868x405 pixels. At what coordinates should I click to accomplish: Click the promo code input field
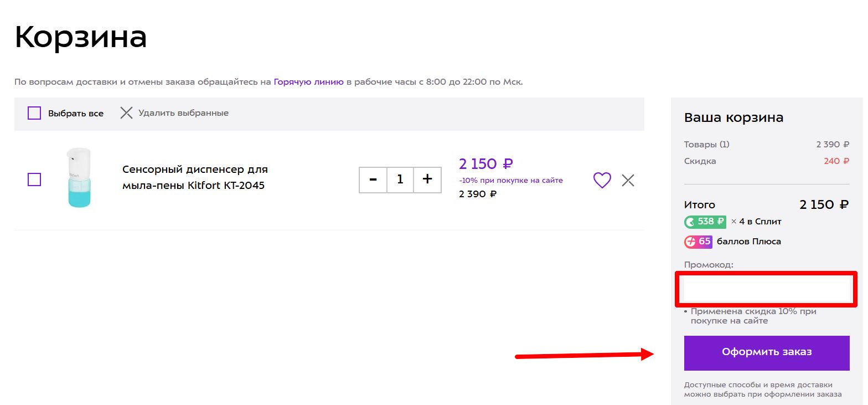coord(766,289)
